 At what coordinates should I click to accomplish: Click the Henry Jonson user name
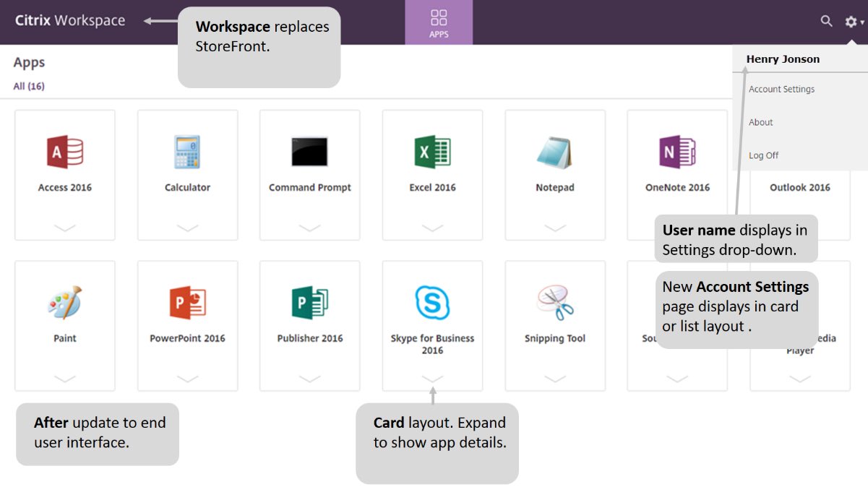tap(783, 59)
